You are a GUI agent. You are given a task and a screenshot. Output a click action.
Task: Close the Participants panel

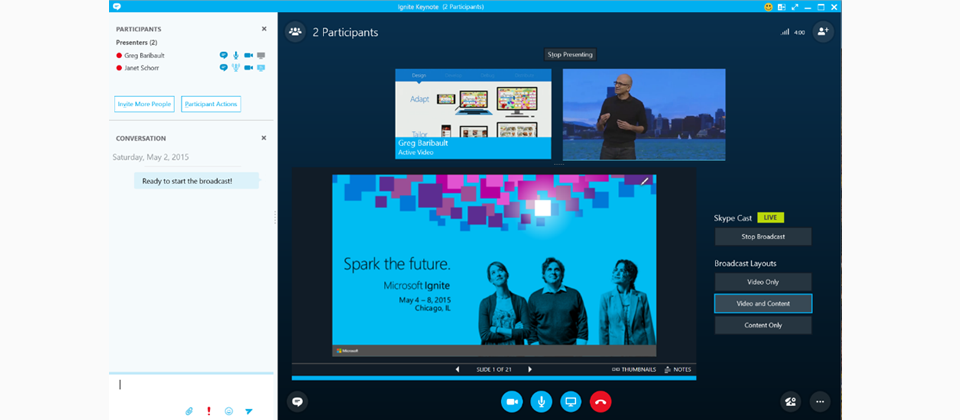[x=264, y=29]
